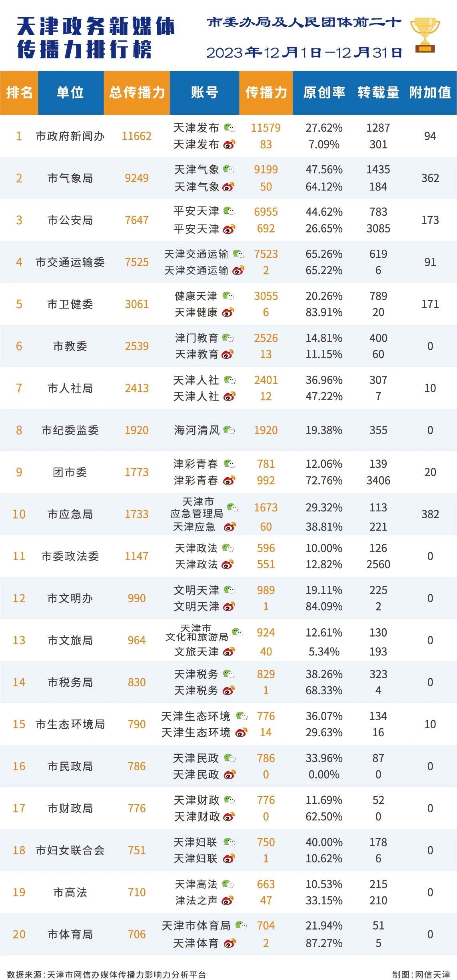The height and width of the screenshot is (980, 457).
Task: Click the 制图:网信天津 credit text
Action: pos(421,974)
